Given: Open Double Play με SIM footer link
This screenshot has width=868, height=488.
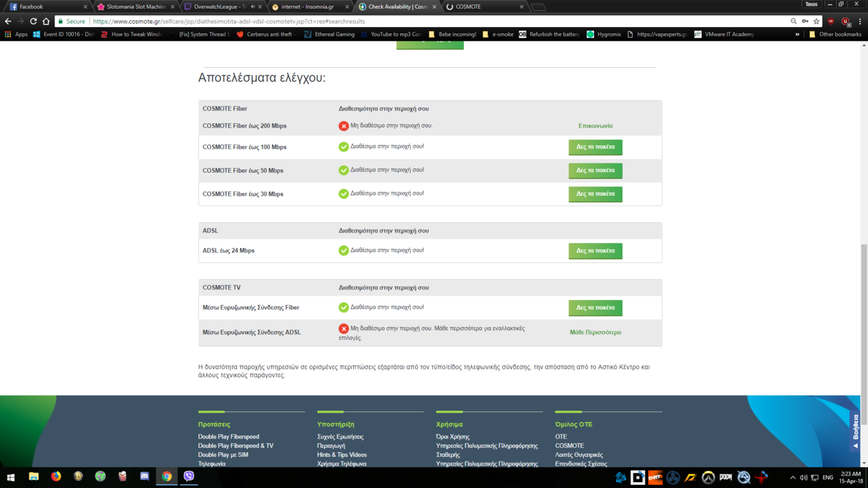Looking at the screenshot, I should (x=223, y=455).
